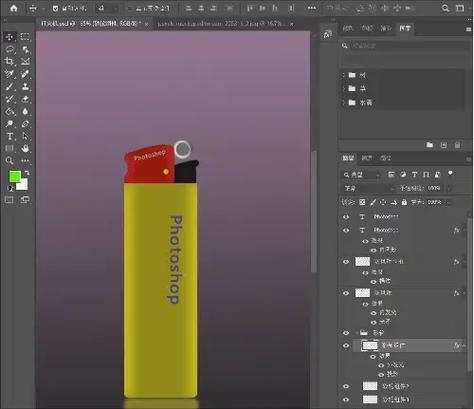Screen dimensions: 474x409
Task: Select the Move tool in the toolbox
Action: 10,36
